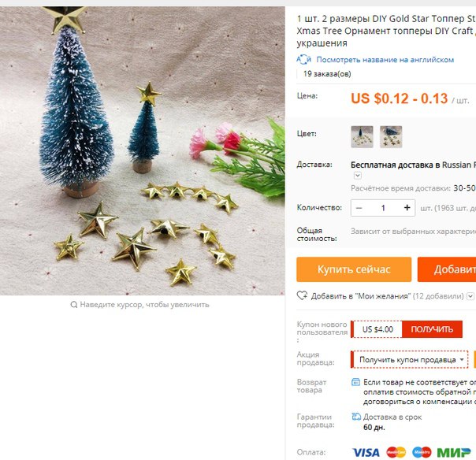Open the 'Получить купон продавца' dropdown
This screenshot has width=476, height=460.
point(409,359)
